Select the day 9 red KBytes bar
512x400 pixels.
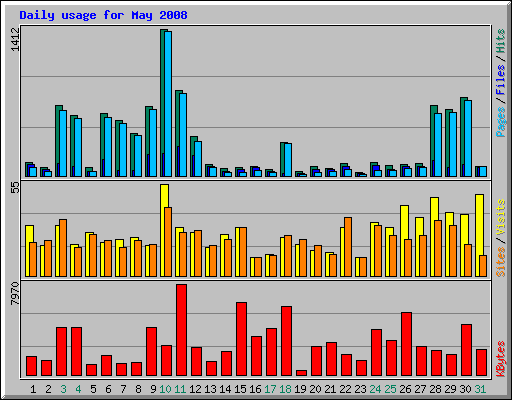tap(151, 351)
